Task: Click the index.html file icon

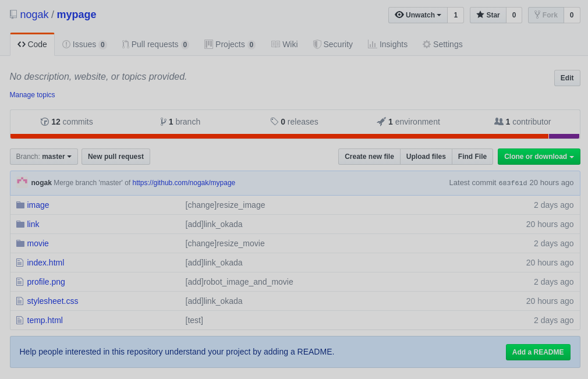Action: coord(20,263)
